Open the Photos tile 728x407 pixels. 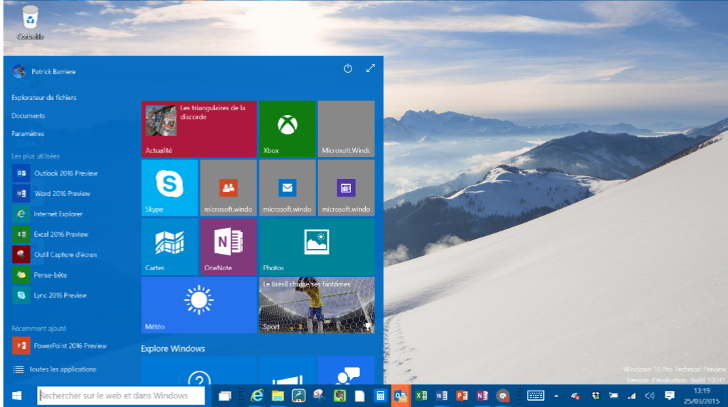[316, 246]
